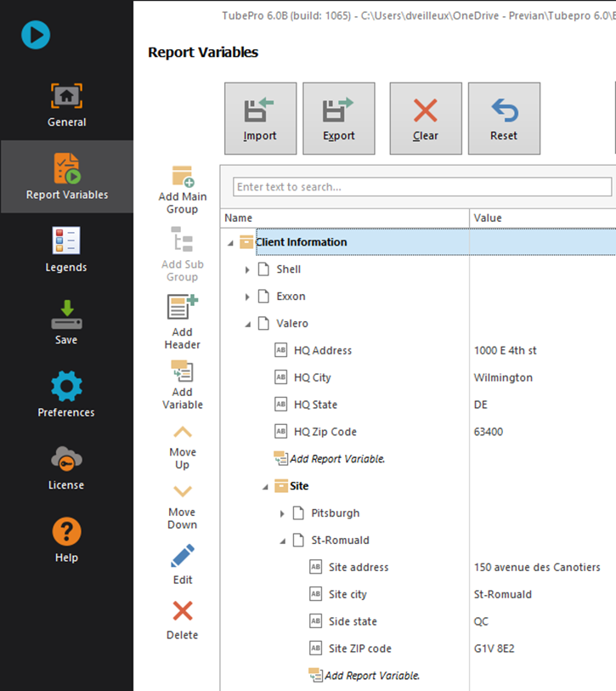Click Add Report Variable under Valero
Screen dimensions: 616x691
click(337, 459)
